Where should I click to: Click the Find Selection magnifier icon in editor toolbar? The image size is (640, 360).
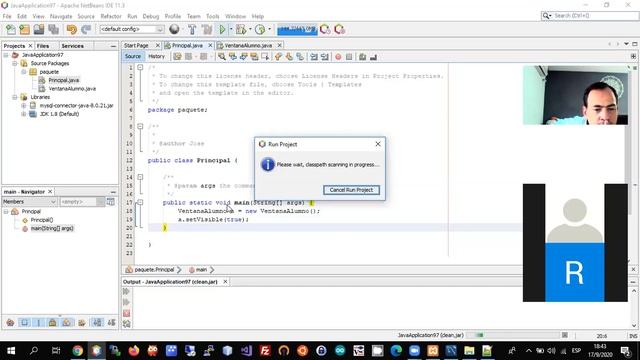[222, 57]
